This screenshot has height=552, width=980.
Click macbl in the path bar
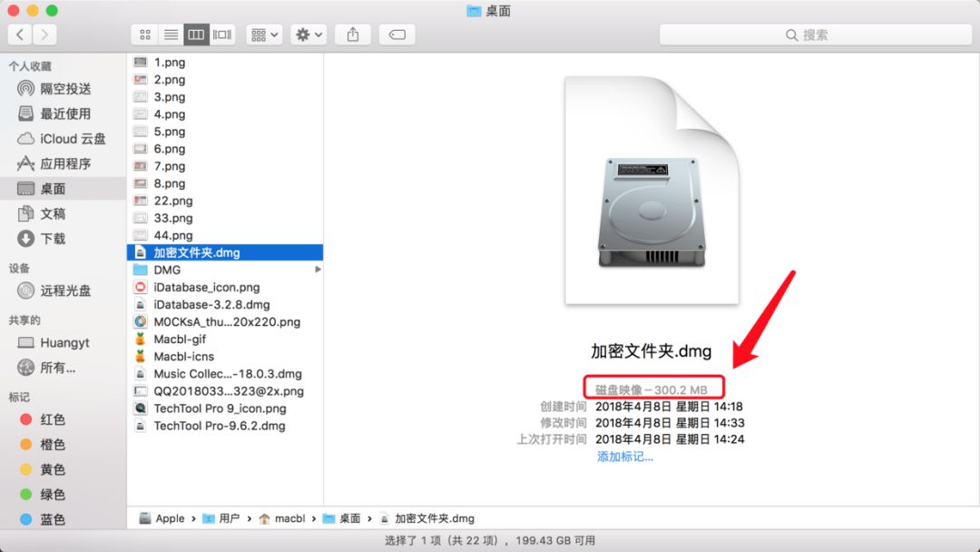click(x=289, y=518)
